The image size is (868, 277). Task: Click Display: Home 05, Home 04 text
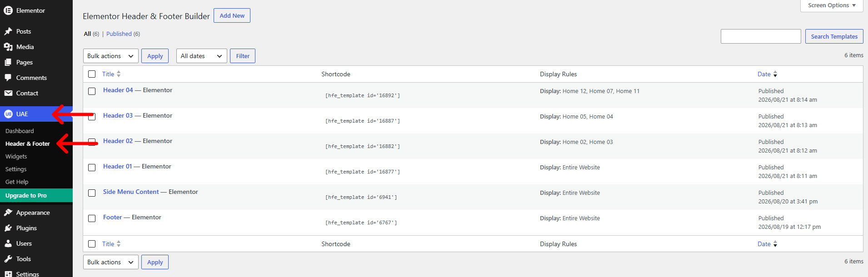(576, 116)
